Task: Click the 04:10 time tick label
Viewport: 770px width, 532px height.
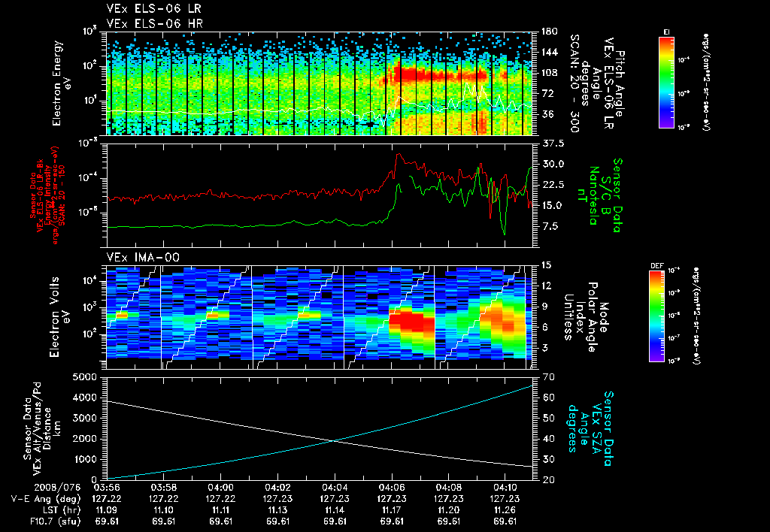Action: [505, 488]
